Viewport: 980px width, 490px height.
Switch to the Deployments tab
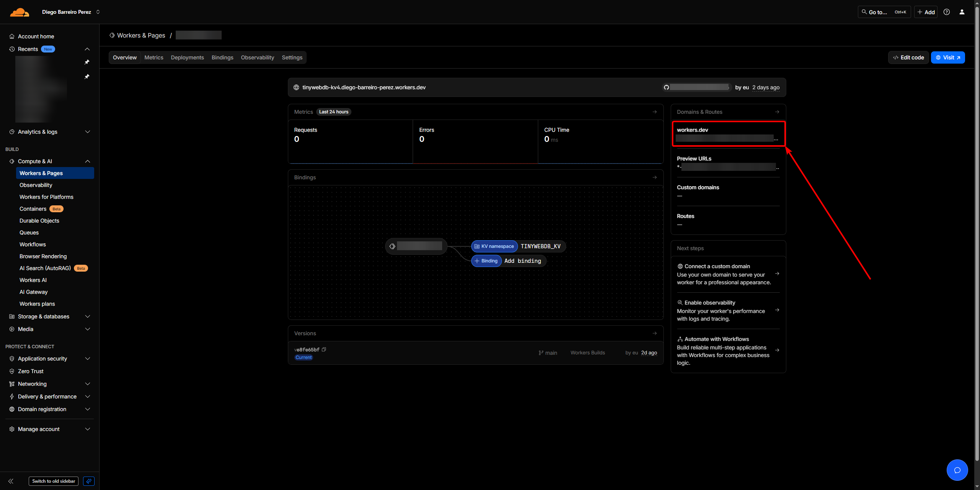pyautogui.click(x=187, y=57)
